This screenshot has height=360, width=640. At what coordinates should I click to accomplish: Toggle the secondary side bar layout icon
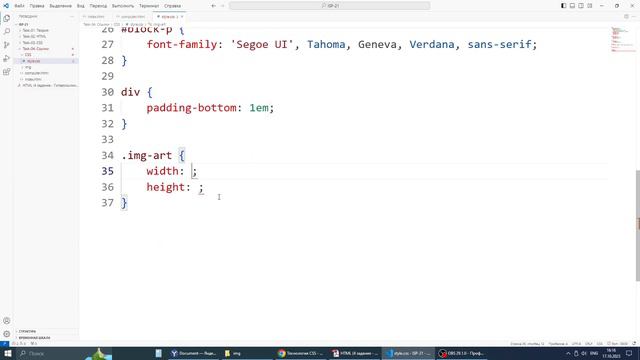(581, 6)
